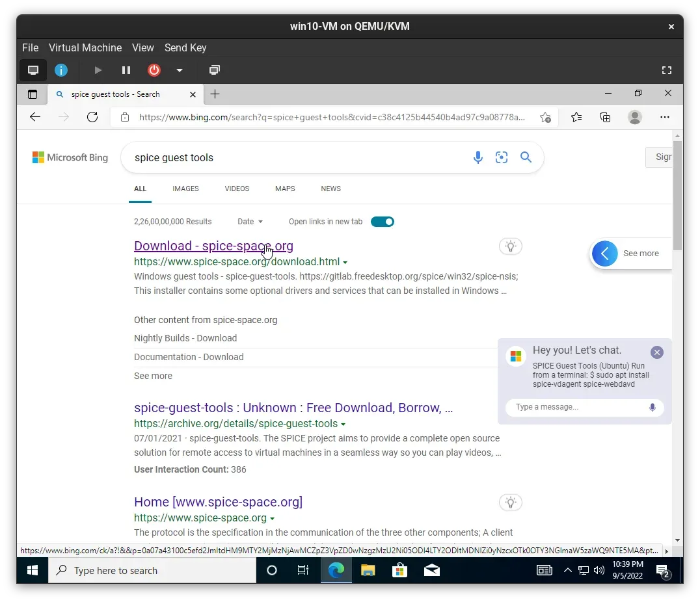Image resolution: width=700 pixels, height=602 pixels.
Task: Pause the virtual machine
Action: (126, 70)
